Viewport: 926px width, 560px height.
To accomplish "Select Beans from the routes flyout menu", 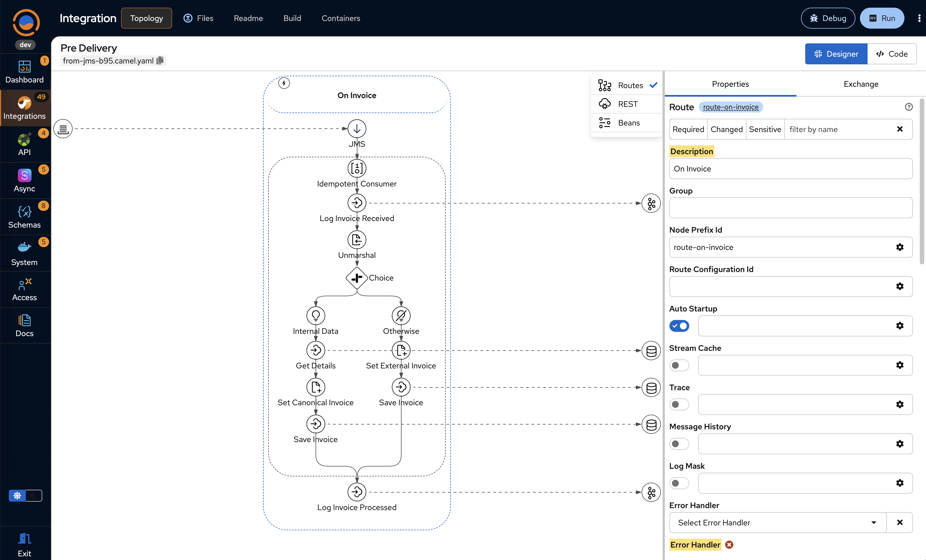I will [629, 122].
